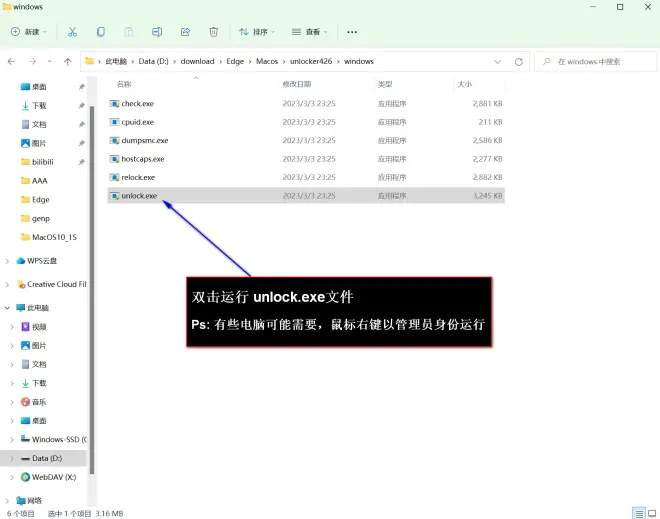The width and height of the screenshot is (660, 519).
Task: Click the relock.exe file icon
Action: point(114,177)
